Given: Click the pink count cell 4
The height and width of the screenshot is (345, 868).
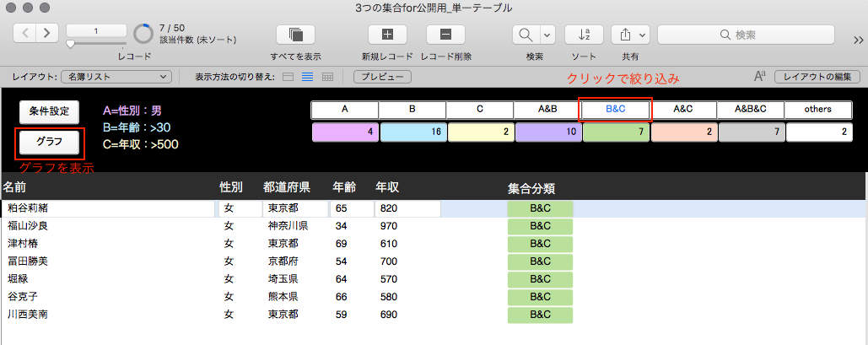Looking at the screenshot, I should click(346, 132).
